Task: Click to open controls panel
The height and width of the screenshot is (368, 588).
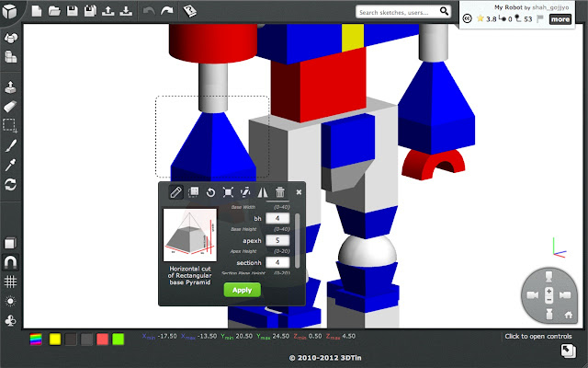Action: coord(538,337)
